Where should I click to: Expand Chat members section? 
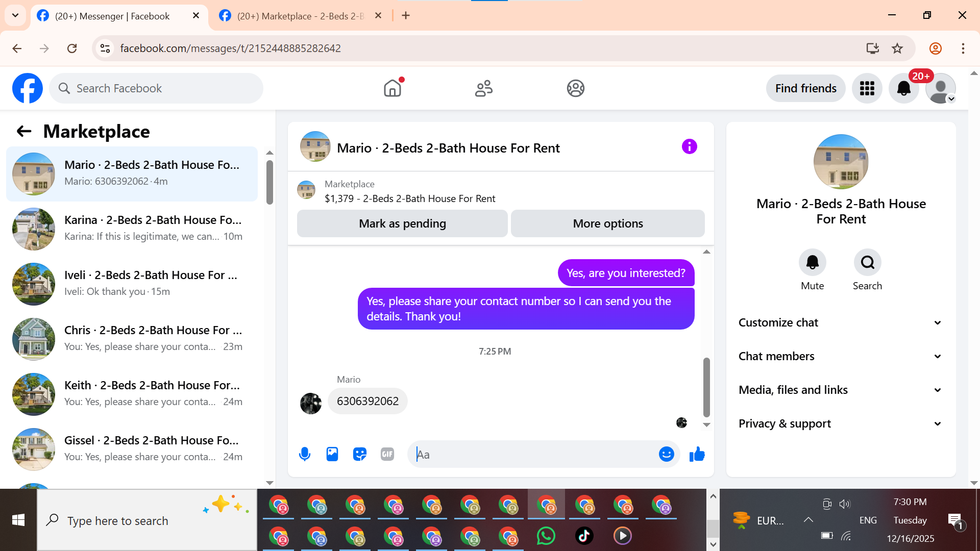[x=841, y=356]
